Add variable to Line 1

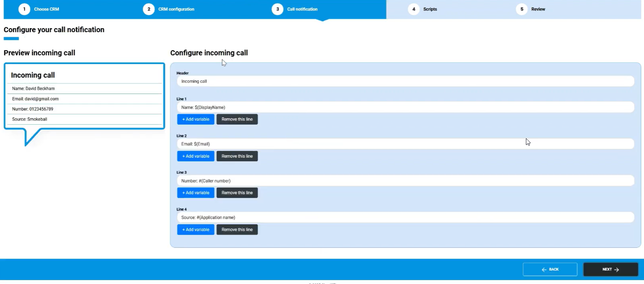196,120
